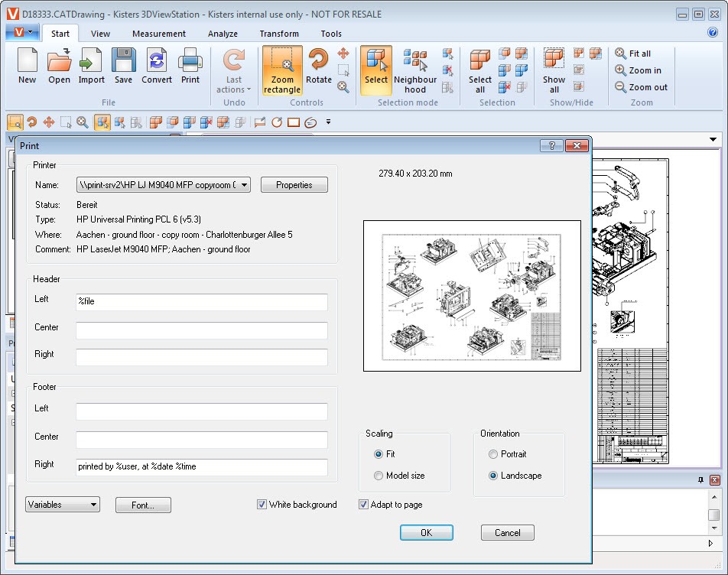728x575 pixels.
Task: Click the Print dialog help question mark button
Action: (552, 146)
